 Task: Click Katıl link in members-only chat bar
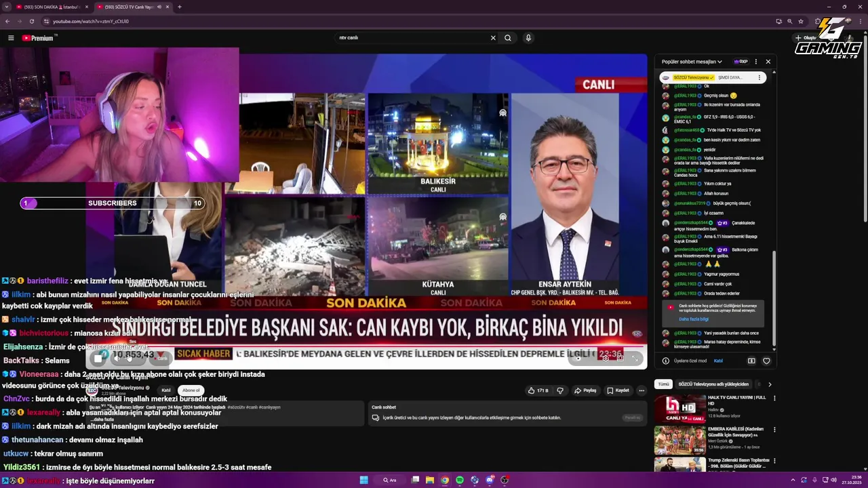[718, 361]
